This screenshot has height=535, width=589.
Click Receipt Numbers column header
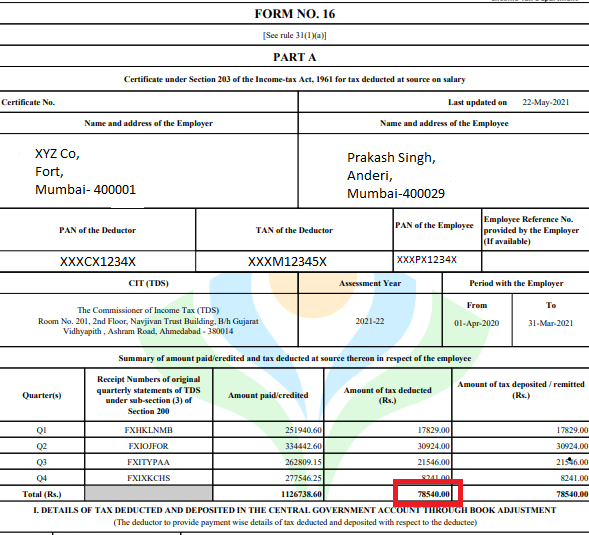pyautogui.click(x=148, y=395)
